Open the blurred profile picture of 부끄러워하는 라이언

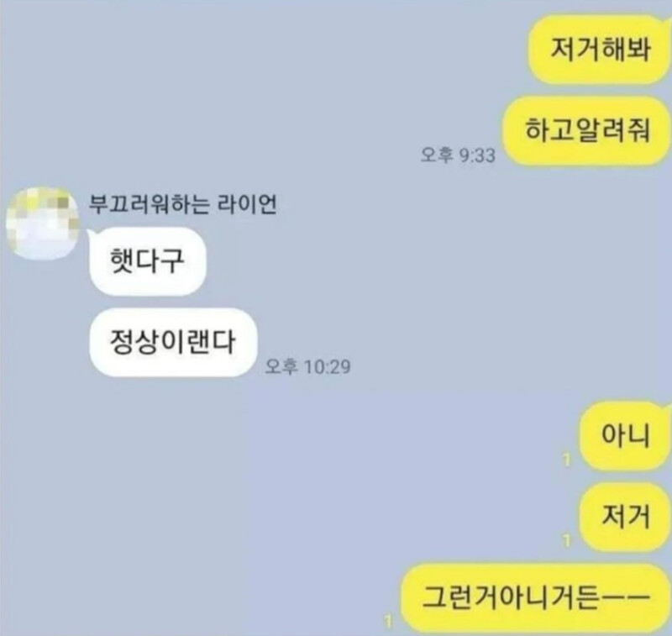[42, 223]
